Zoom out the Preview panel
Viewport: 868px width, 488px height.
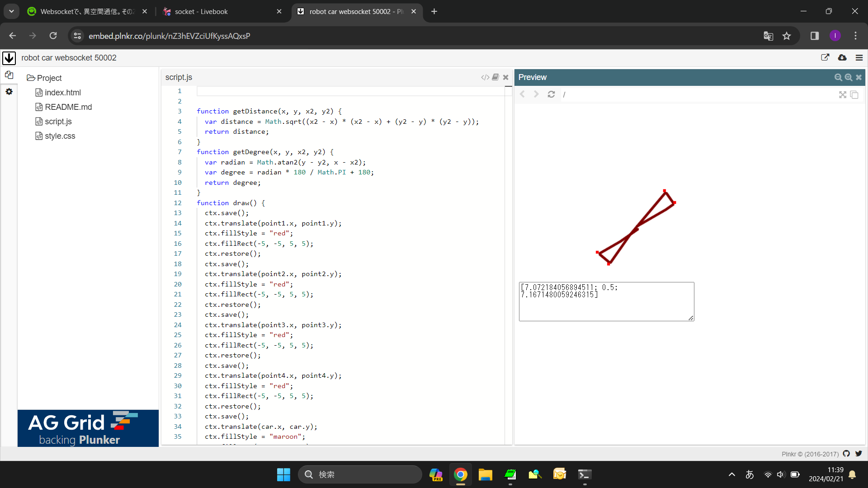[x=838, y=77]
